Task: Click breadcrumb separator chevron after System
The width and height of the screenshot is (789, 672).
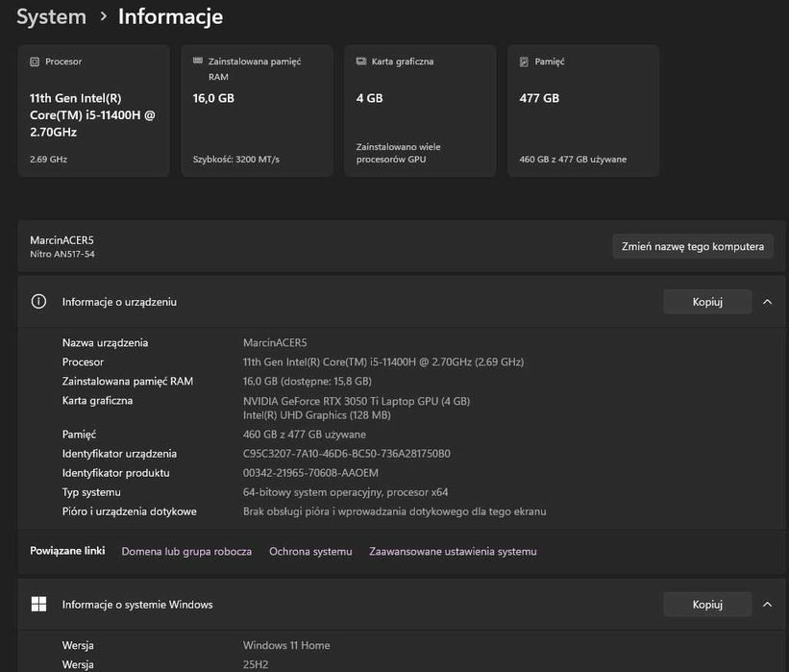Action: pos(104,16)
